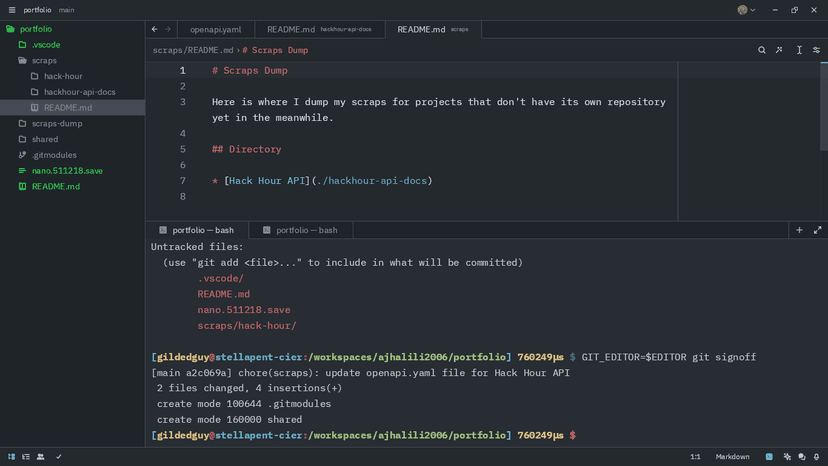The image size is (828, 466).
Task: Open the notifications bell icon
Action: (816, 457)
